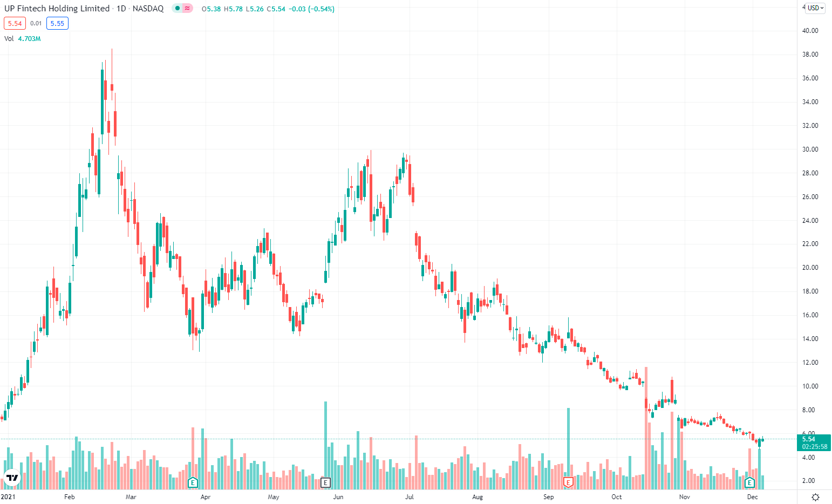Click the UP Fintech Holding Limited title
832x504 pixels.
click(x=57, y=9)
